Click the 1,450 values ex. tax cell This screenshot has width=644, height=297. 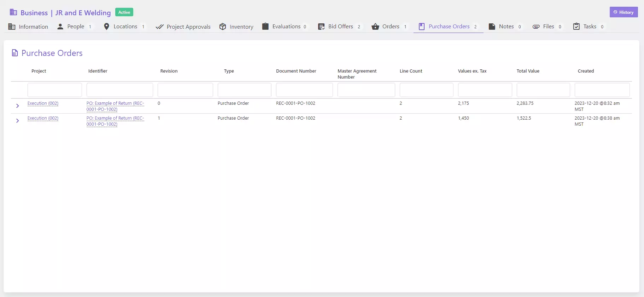click(x=463, y=118)
